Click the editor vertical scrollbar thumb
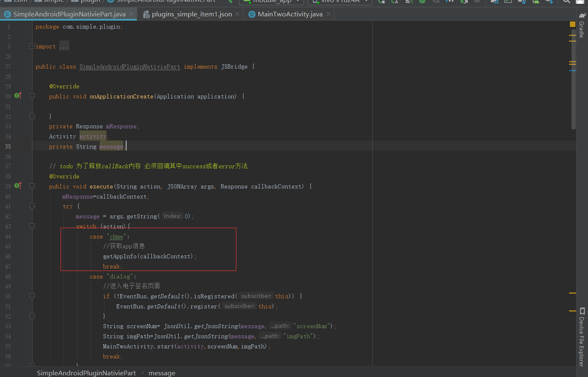 [x=574, y=75]
